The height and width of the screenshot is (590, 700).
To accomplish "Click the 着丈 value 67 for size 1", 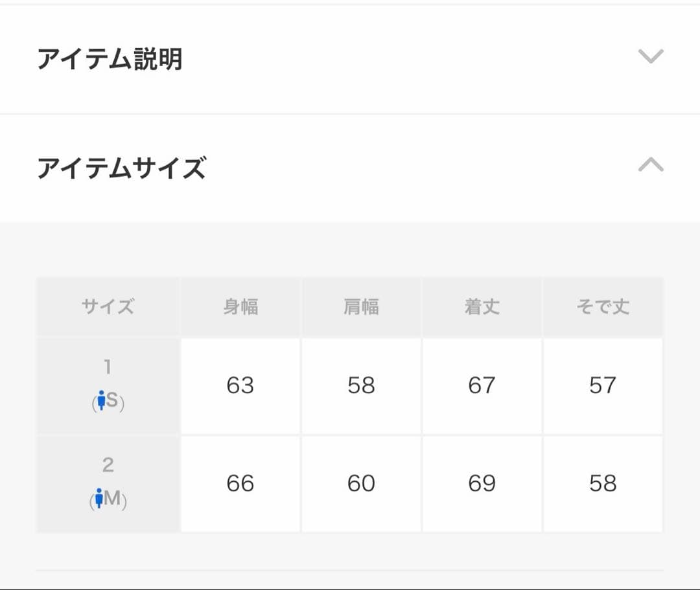I will point(482,385).
